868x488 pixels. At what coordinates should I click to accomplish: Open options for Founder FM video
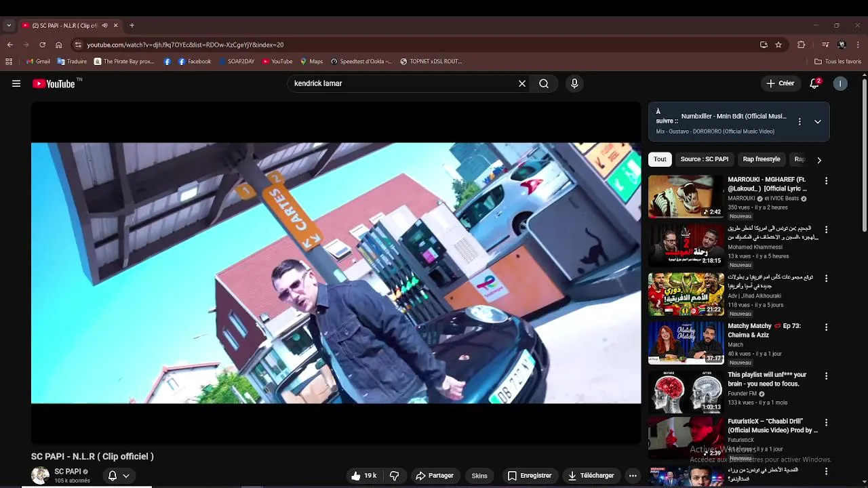tap(826, 376)
